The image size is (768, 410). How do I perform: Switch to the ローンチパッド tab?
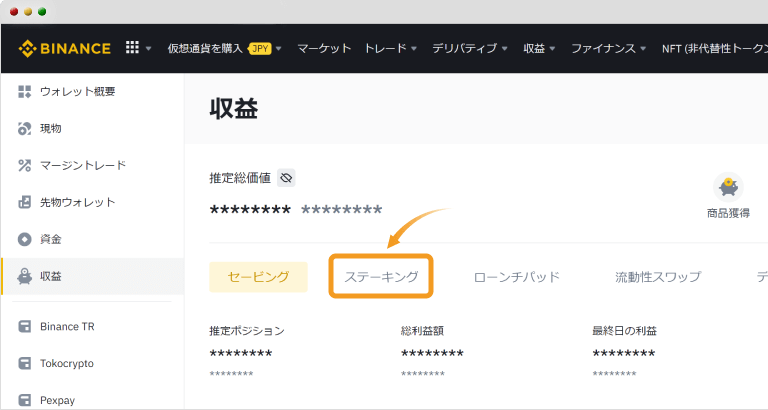(x=517, y=277)
